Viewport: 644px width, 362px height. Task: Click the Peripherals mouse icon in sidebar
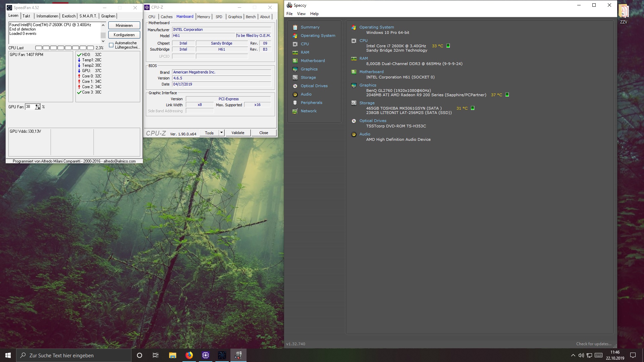click(x=295, y=103)
